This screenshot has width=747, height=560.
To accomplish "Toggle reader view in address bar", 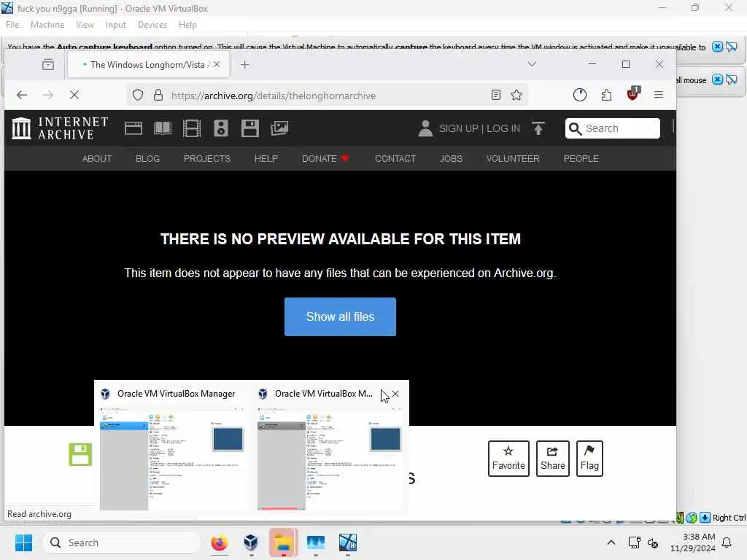I will [x=496, y=96].
